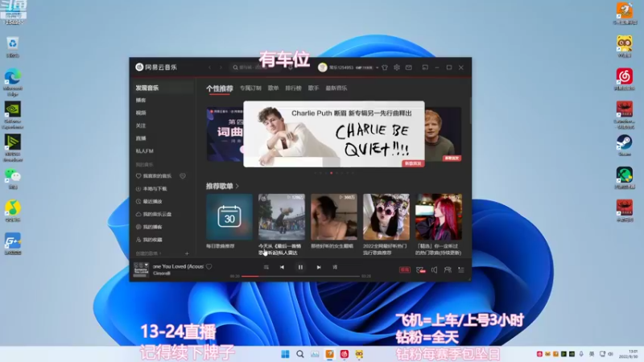Skip to the next track
This screenshot has width=644, height=362.
[319, 267]
